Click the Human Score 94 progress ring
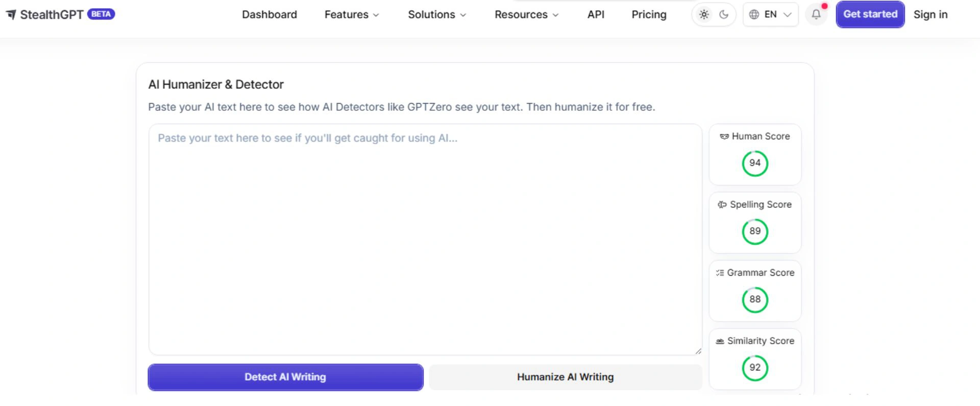The image size is (980, 406). tap(754, 163)
